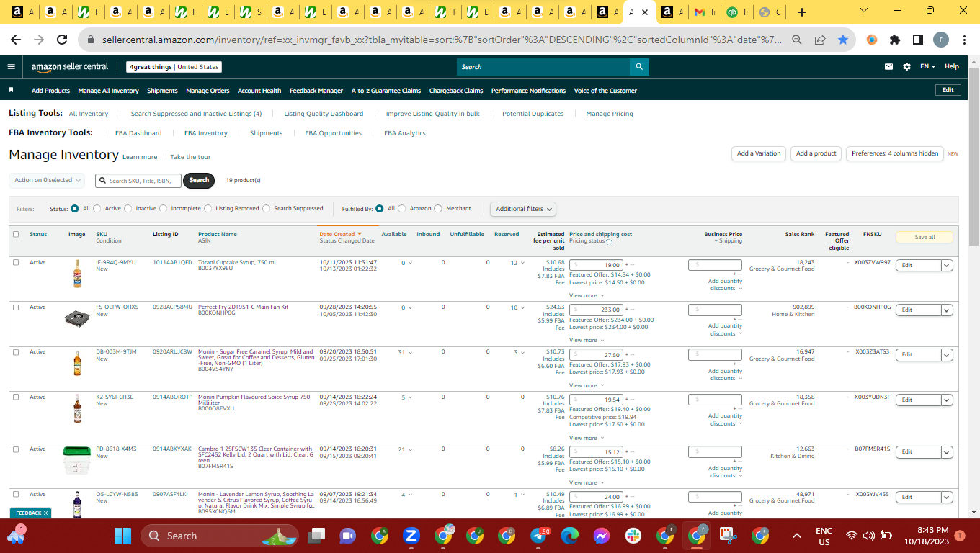Expand the Additional filters dropdown

(524, 209)
